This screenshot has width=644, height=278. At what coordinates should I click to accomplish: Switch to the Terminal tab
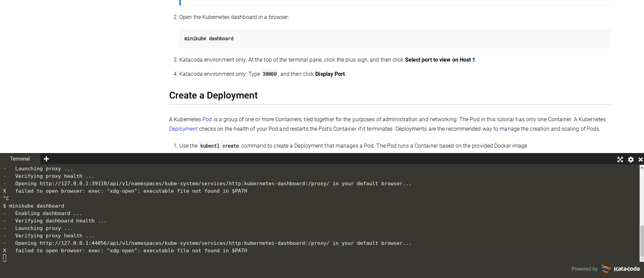20,159
